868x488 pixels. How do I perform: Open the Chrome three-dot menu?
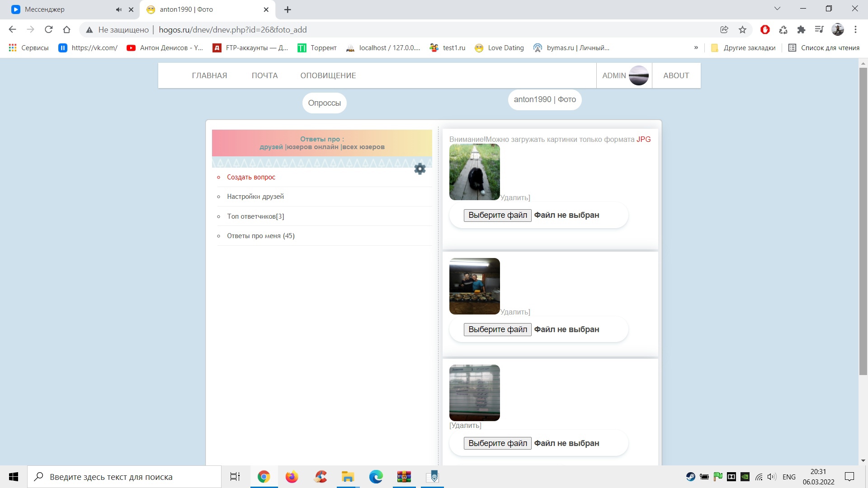(855, 30)
